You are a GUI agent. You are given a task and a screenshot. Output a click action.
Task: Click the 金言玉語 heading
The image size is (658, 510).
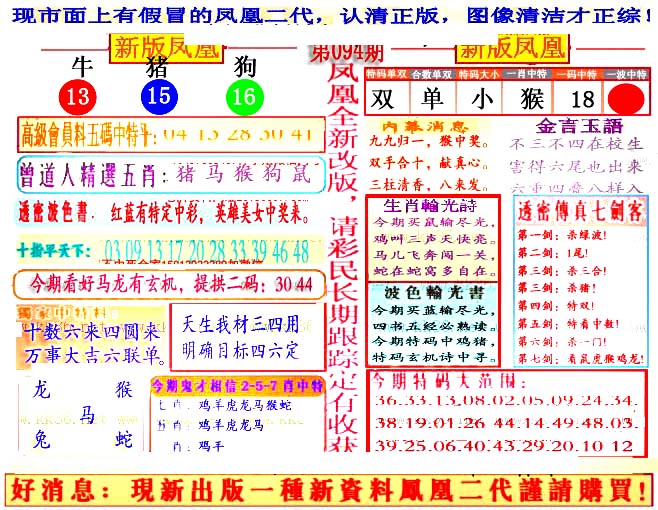tap(579, 126)
